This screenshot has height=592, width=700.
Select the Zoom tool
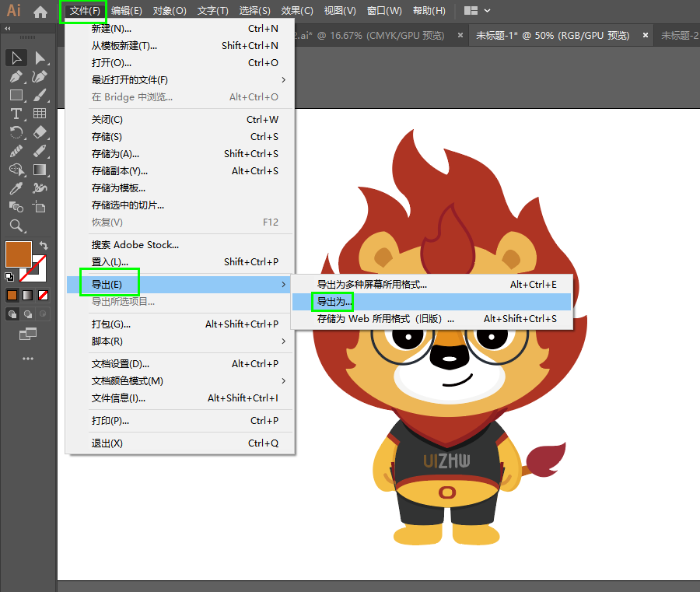(16, 226)
